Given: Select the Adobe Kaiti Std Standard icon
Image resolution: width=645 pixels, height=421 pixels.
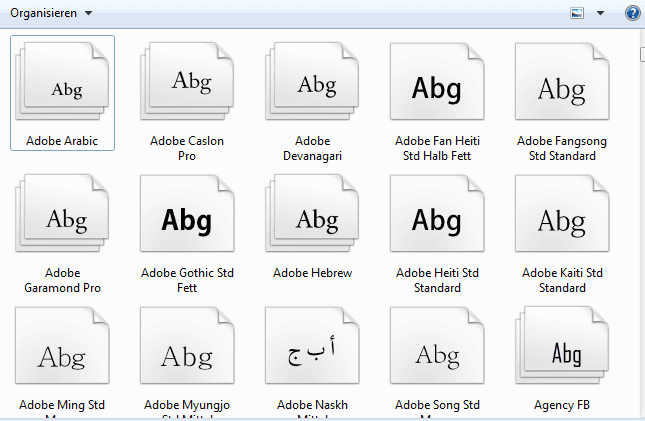Looking at the screenshot, I should click(x=562, y=213).
